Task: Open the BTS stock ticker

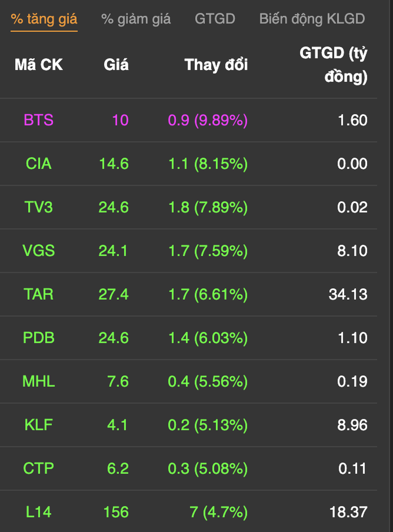Action: point(38,120)
